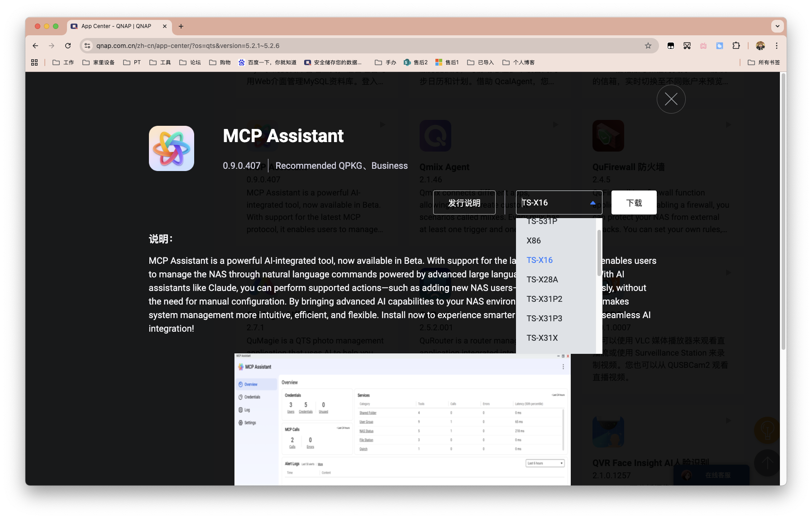This screenshot has height=519, width=812.
Task: Select X86 from the model list
Action: point(534,241)
